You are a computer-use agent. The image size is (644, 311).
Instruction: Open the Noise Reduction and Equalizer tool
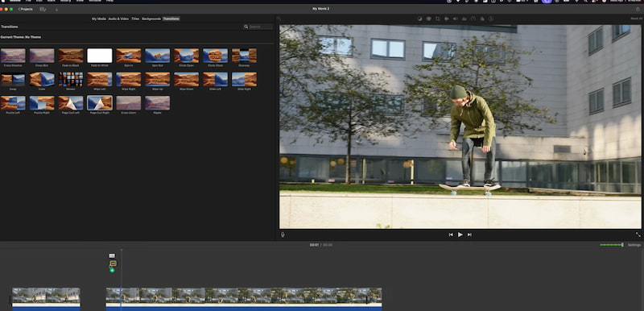pyautogui.click(x=464, y=19)
